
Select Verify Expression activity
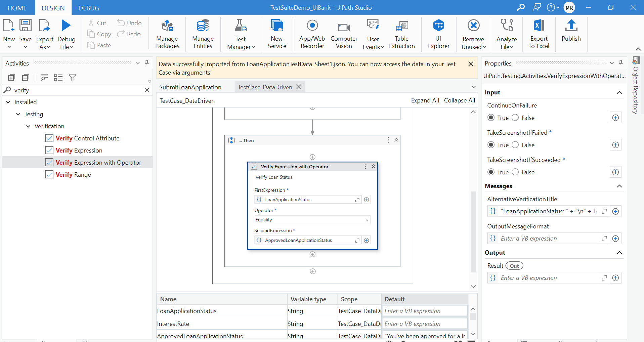[x=74, y=150]
